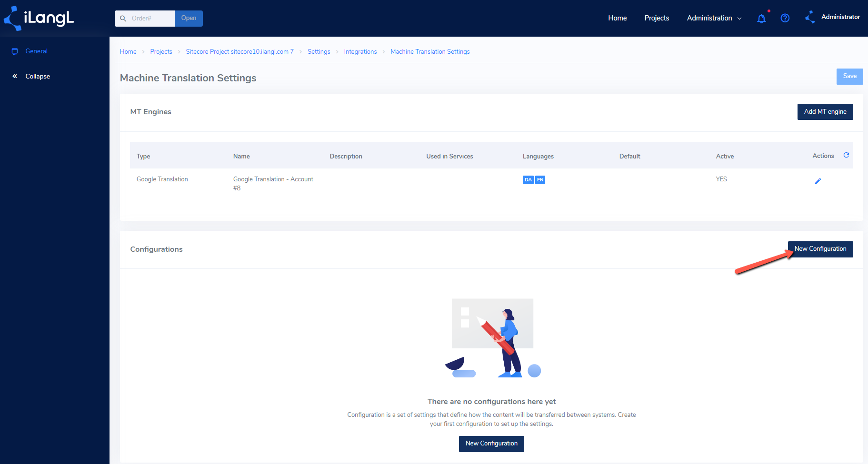This screenshot has width=868, height=464.
Task: Open the help question mark icon
Action: coord(785,18)
